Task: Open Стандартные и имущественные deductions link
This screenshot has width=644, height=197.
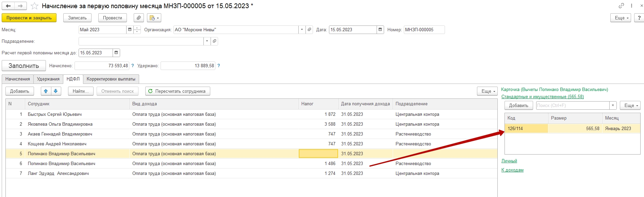Action: tap(542, 96)
